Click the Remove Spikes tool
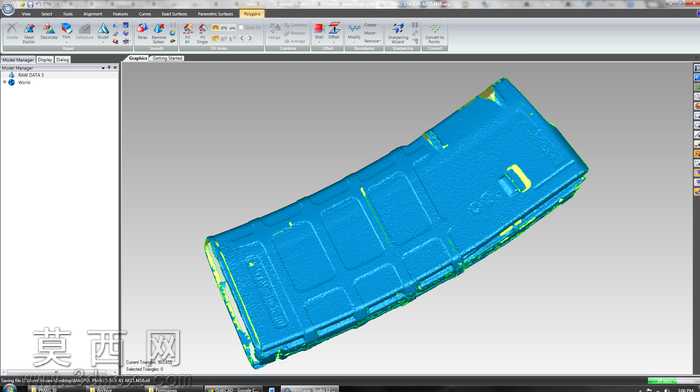Viewport: 700px width, 392px height. click(159, 33)
